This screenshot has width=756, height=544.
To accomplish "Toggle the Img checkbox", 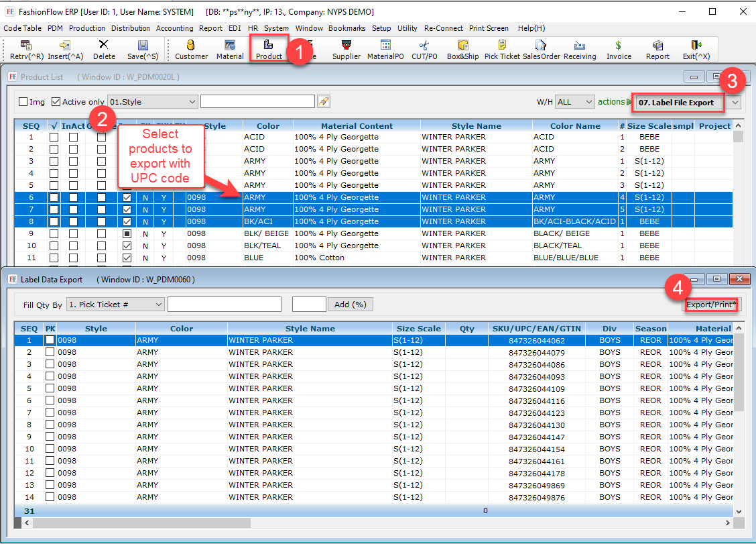I will 23,102.
